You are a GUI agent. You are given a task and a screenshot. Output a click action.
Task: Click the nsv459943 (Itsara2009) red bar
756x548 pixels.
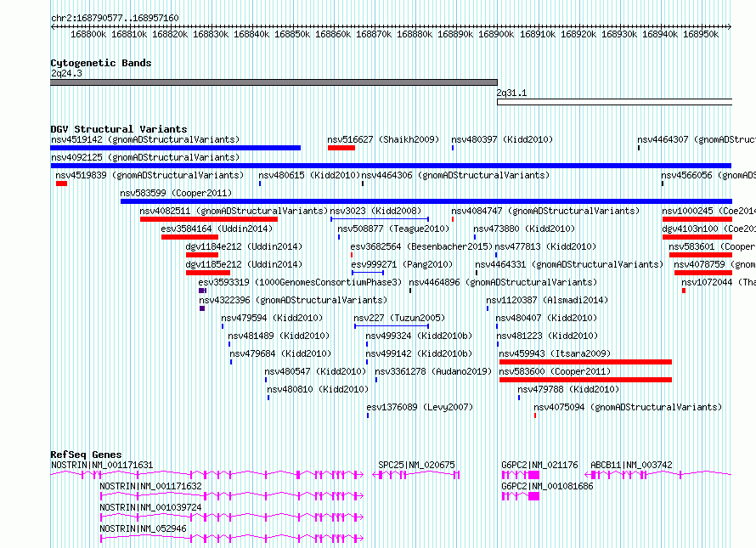pyautogui.click(x=585, y=362)
